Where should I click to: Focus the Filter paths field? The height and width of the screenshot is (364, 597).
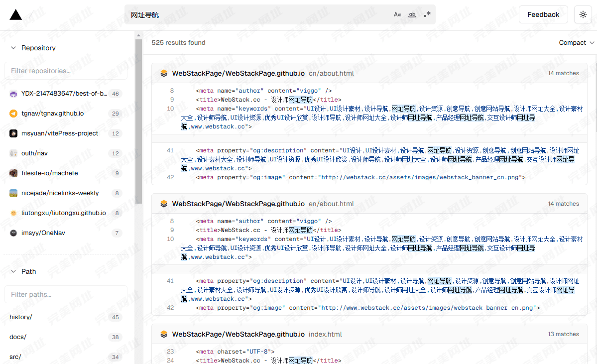click(66, 294)
